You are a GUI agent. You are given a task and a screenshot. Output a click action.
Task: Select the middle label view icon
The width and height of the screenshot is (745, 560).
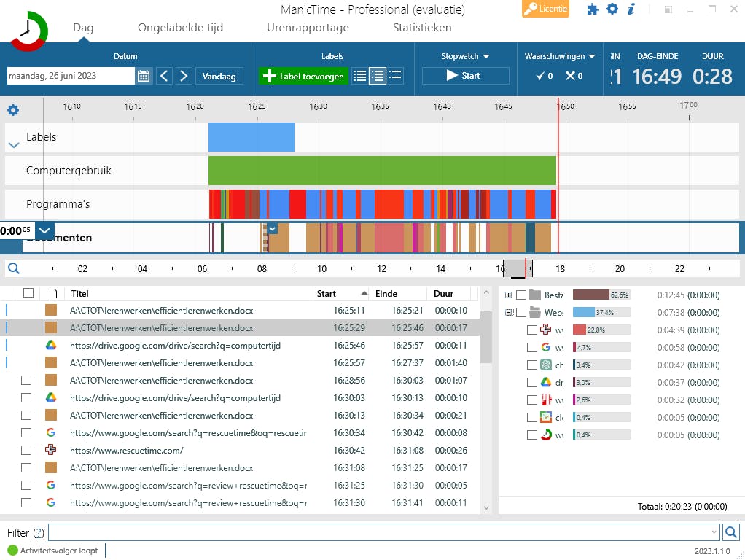[x=378, y=75]
